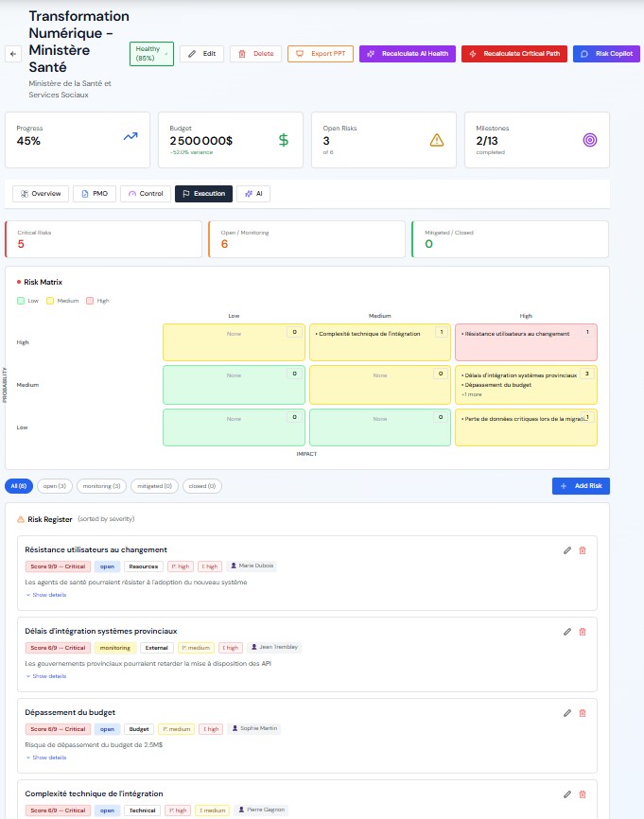The image size is (644, 819).
Task: Open the Healthy (85%) status dropdown
Action: point(151,54)
